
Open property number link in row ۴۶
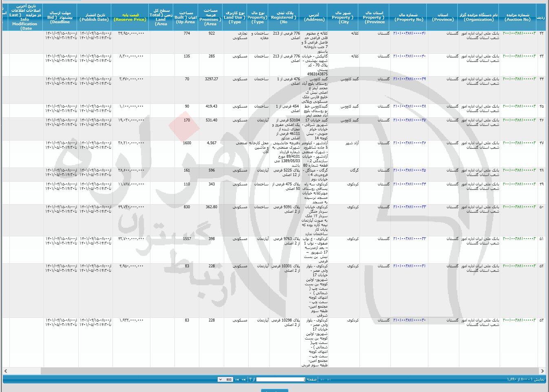click(409, 120)
